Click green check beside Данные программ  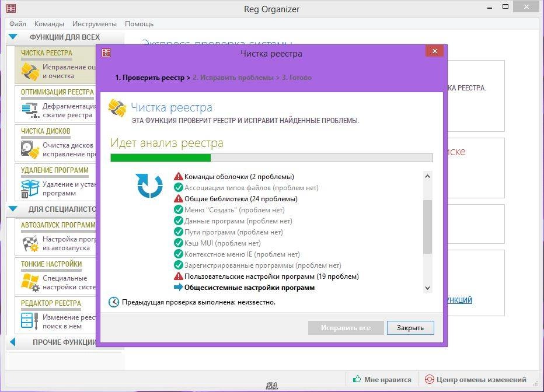pyautogui.click(x=179, y=220)
